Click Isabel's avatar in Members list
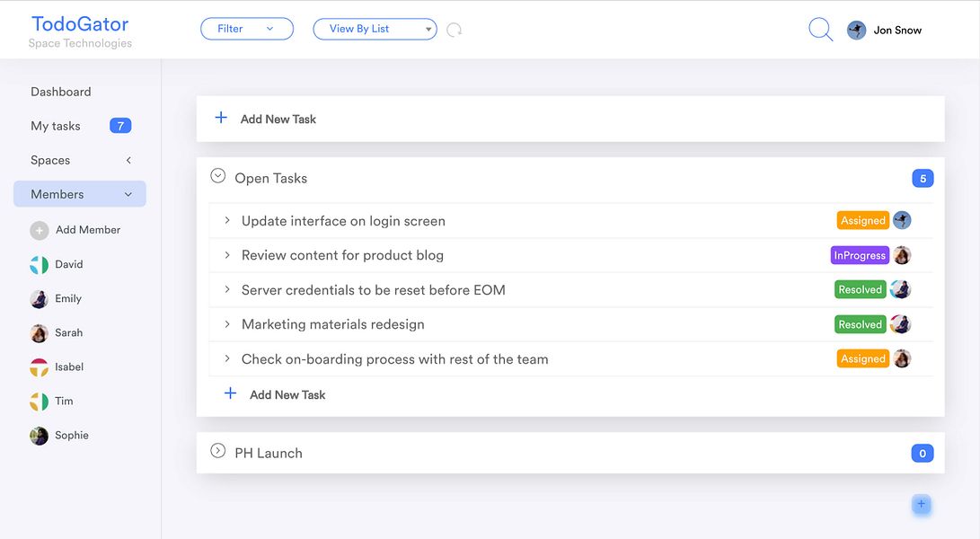Viewport: 980px width, 539px height. tap(39, 367)
